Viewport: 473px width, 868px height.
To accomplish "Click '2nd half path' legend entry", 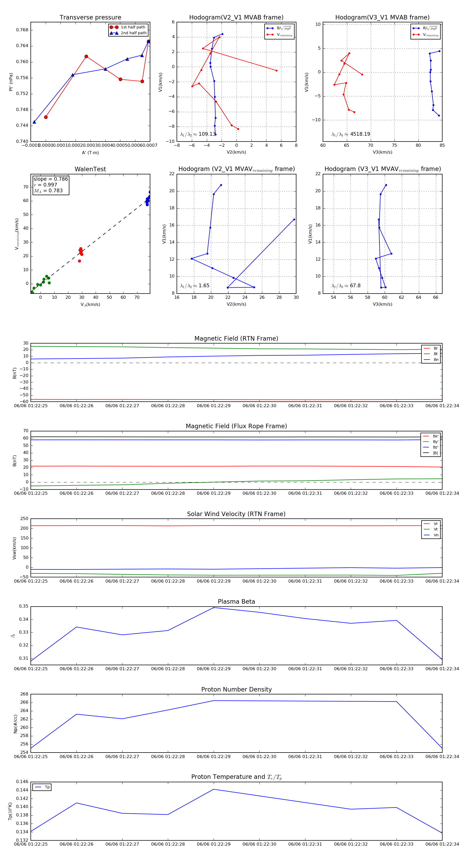I will click(x=128, y=33).
